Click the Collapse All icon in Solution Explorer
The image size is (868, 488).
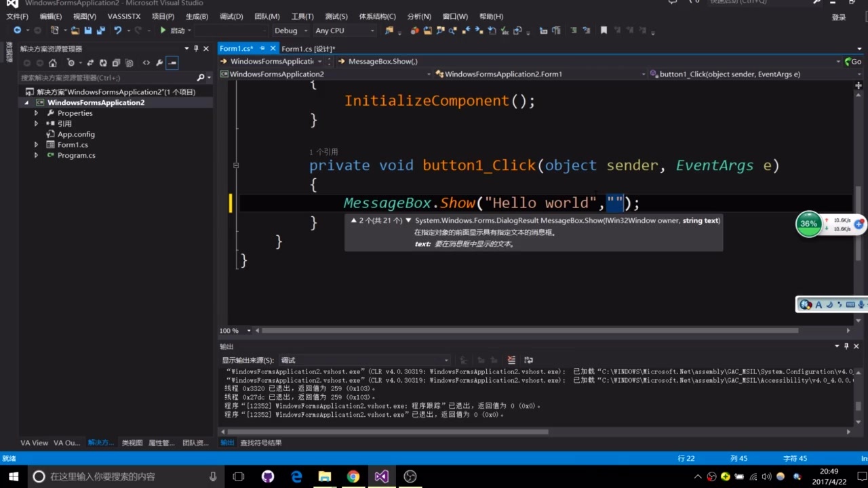coord(116,63)
